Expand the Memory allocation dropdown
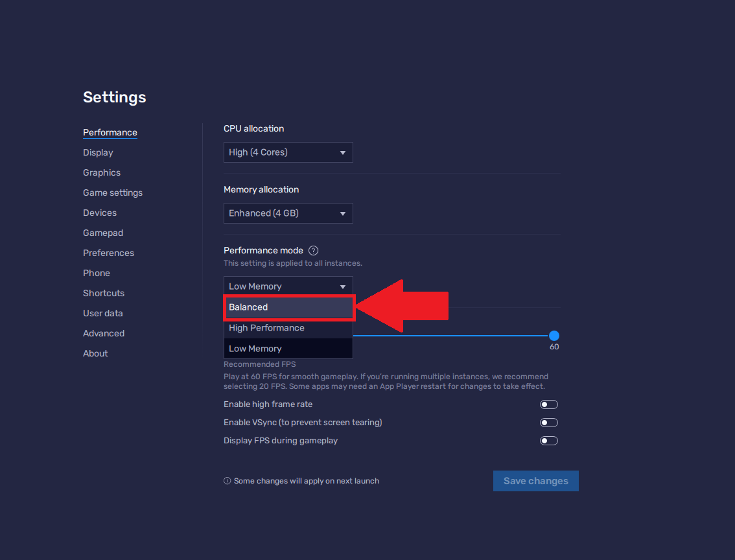 pos(288,213)
